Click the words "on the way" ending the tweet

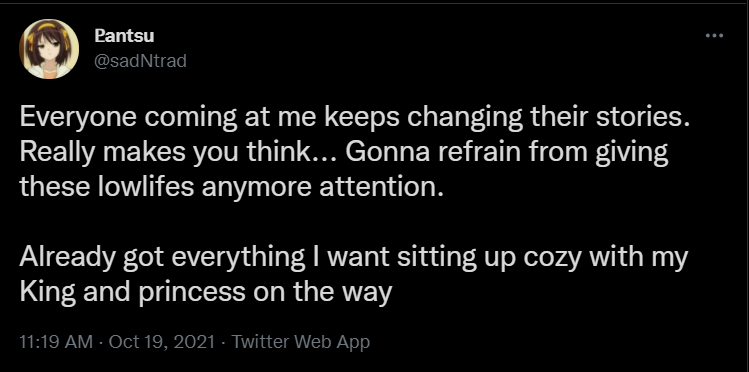(x=322, y=292)
